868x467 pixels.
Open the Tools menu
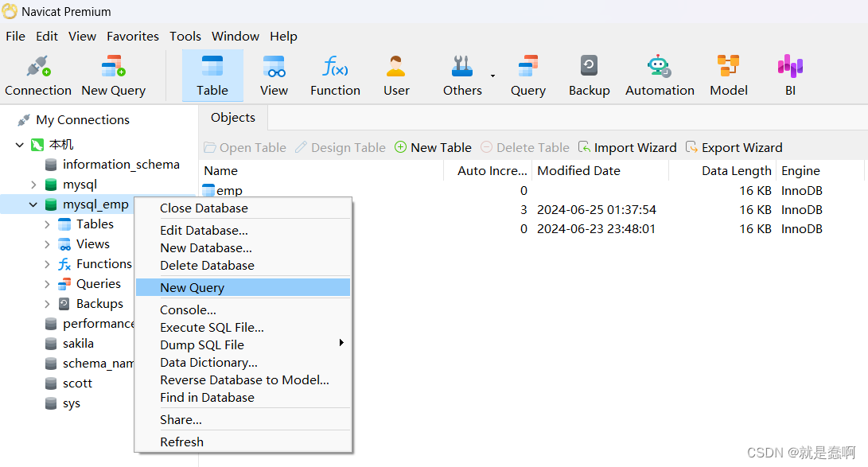click(x=185, y=37)
